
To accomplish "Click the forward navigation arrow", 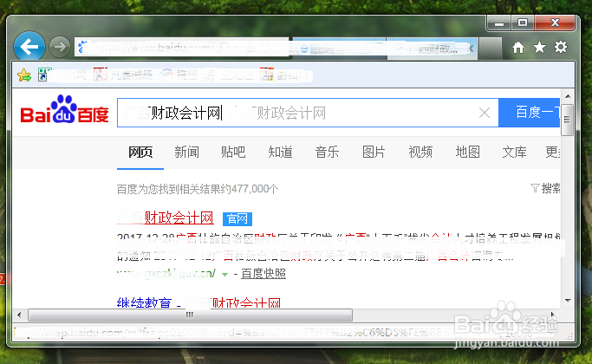I will [60, 47].
